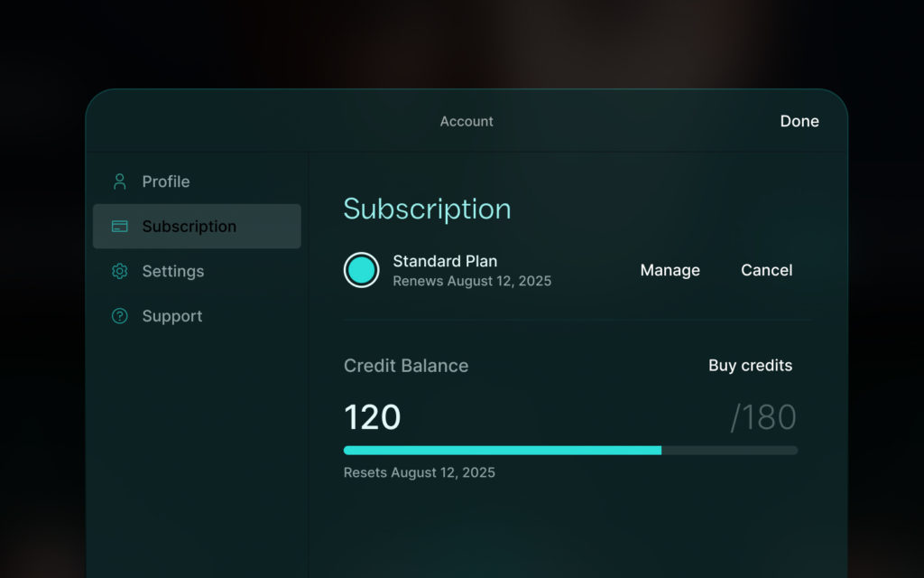Click the Profile person icon
This screenshot has width=924, height=578.
click(119, 182)
